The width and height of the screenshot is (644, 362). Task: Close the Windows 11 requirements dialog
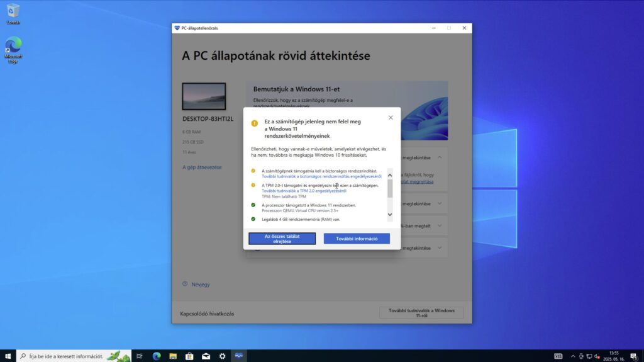click(391, 118)
